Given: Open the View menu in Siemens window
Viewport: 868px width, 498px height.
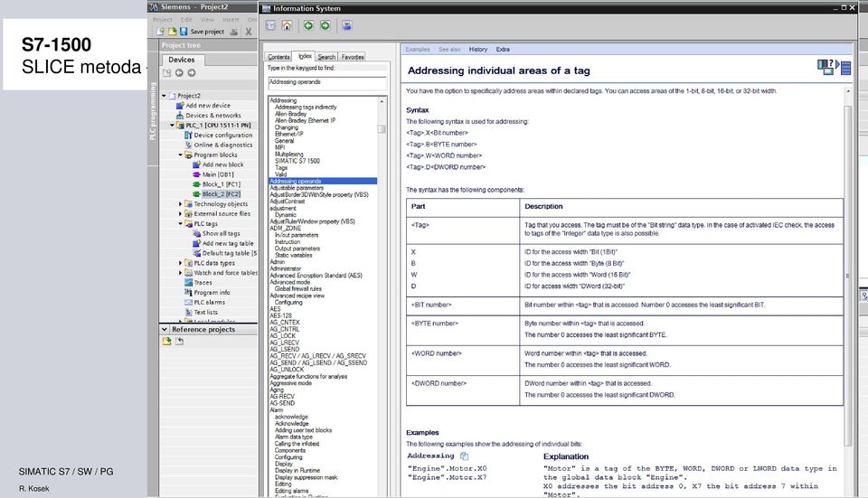Looking at the screenshot, I should point(208,19).
